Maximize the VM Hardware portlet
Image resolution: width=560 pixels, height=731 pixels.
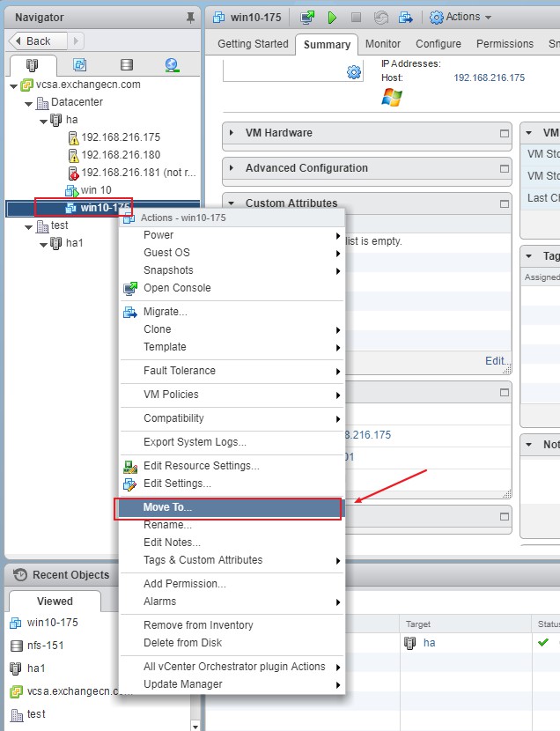coord(505,133)
